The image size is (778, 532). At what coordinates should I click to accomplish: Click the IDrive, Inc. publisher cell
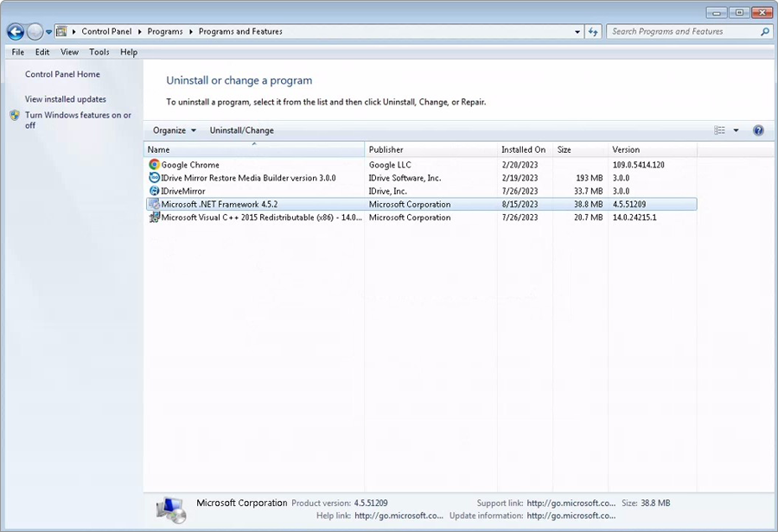(x=387, y=191)
